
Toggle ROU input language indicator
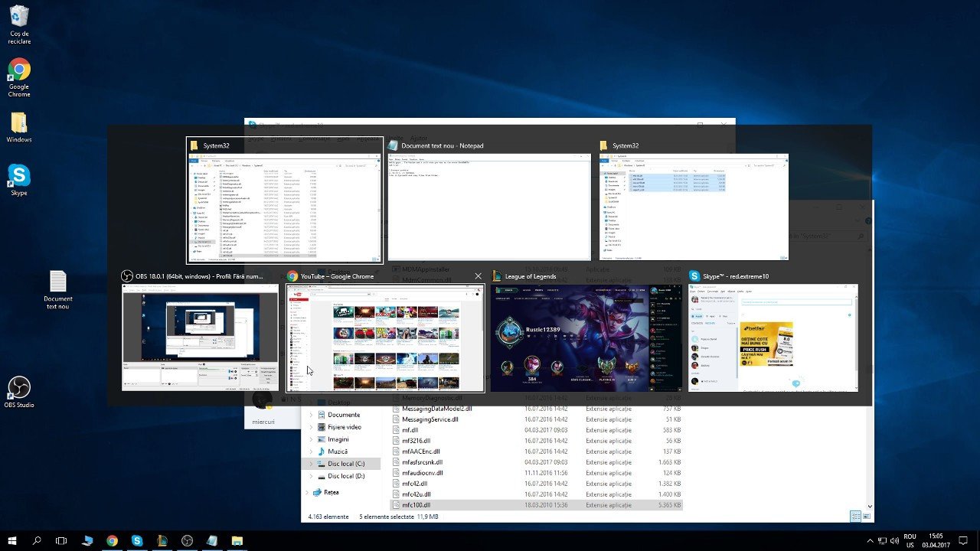910,541
